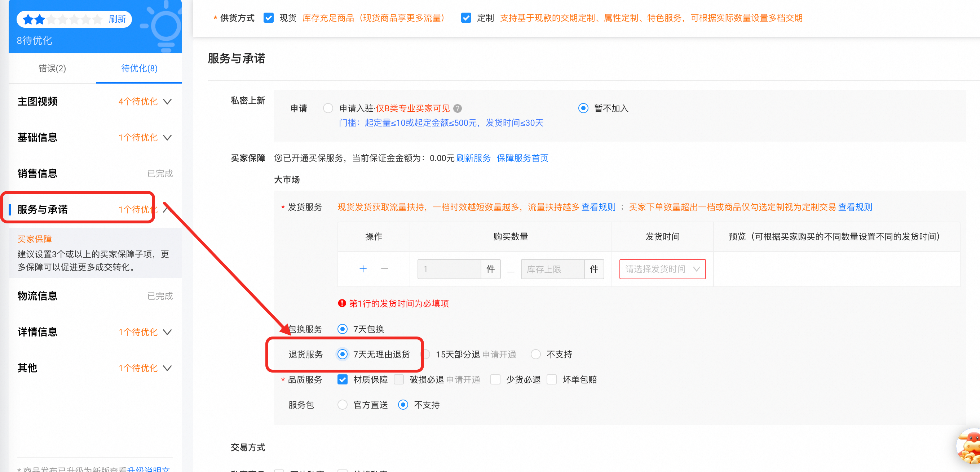Click the red error icon by 第1行的发货时间为必填项

coord(342,303)
